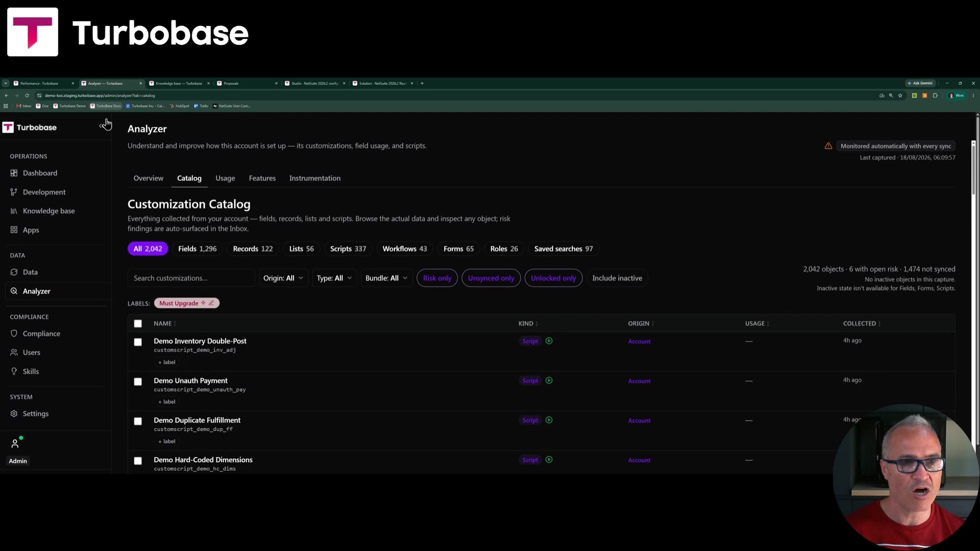
Task: Click the Development branch icon
Action: (14, 192)
